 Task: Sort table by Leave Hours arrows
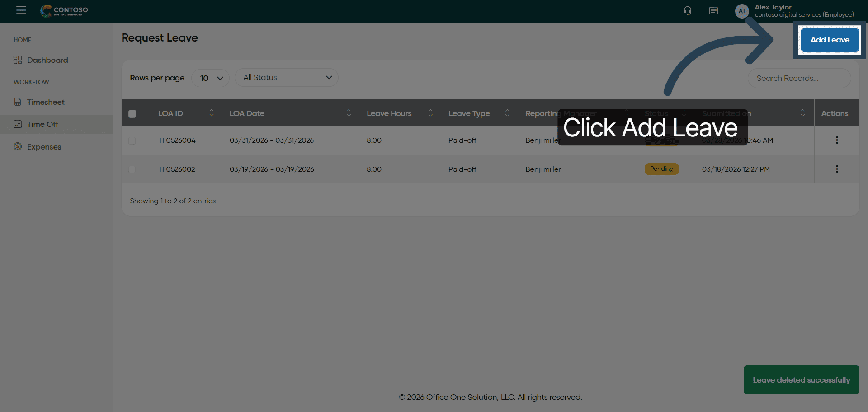pos(430,113)
